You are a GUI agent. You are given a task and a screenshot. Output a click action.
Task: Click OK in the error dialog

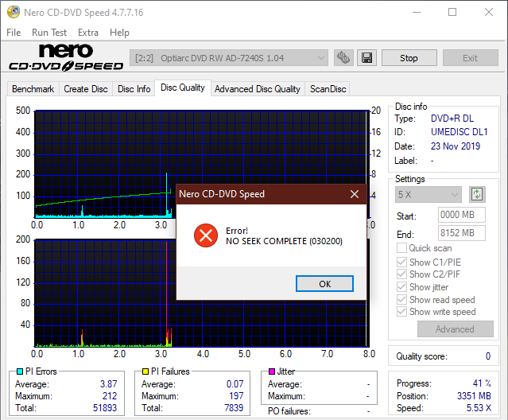324,284
